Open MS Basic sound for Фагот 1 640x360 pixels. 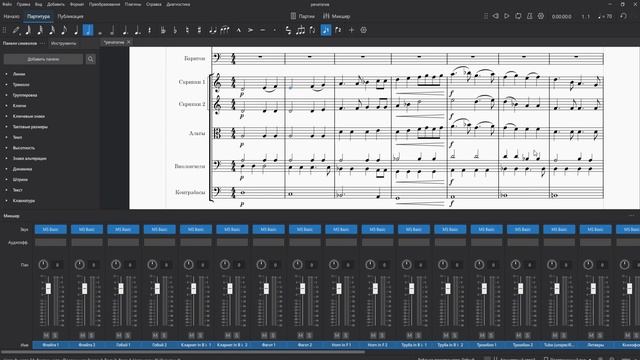coord(269,229)
